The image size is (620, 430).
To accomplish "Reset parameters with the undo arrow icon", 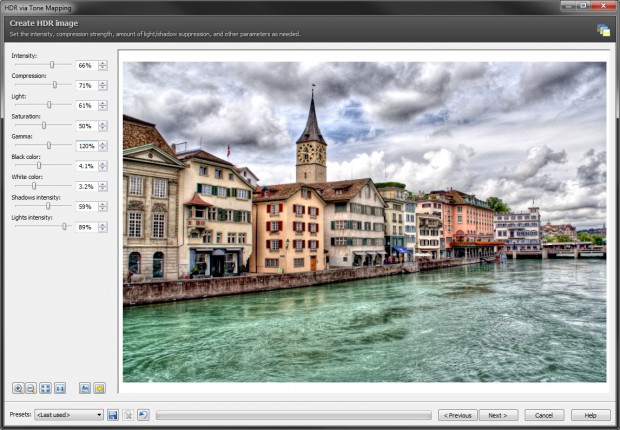I will (x=143, y=414).
